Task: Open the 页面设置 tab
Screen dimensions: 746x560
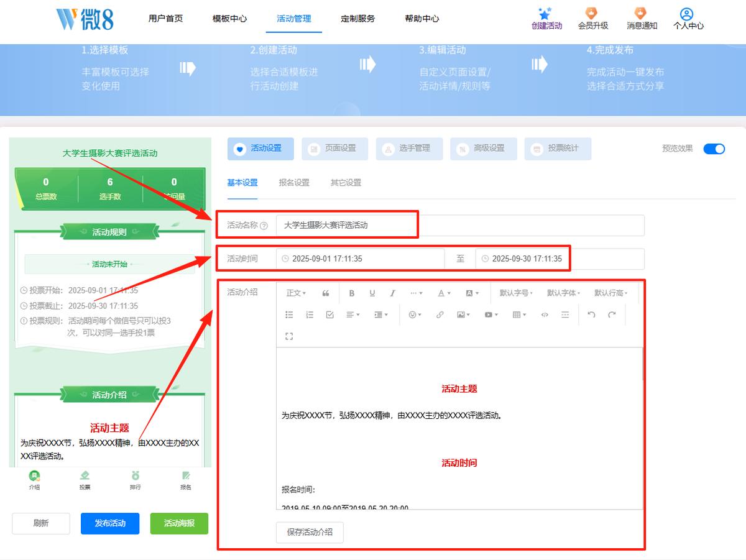Action: coord(335,149)
